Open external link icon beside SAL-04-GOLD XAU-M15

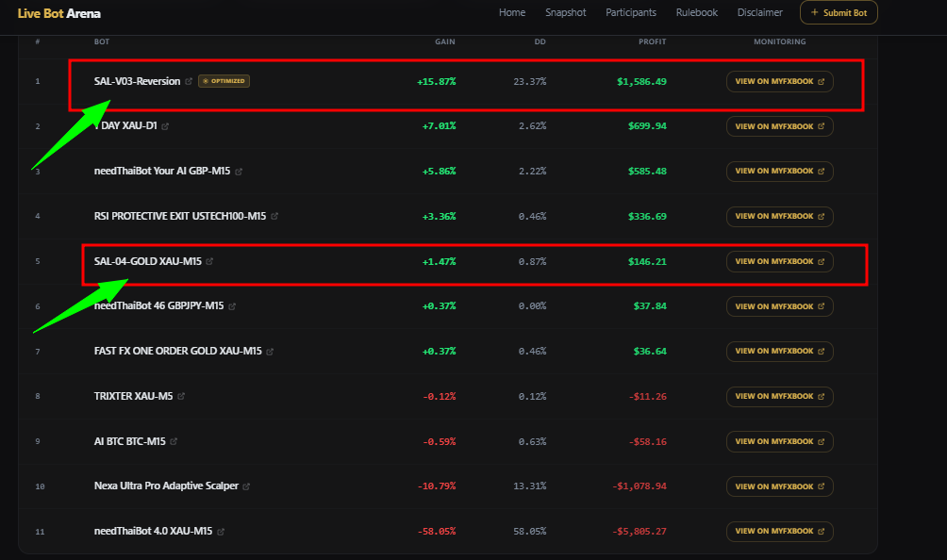coord(209,262)
